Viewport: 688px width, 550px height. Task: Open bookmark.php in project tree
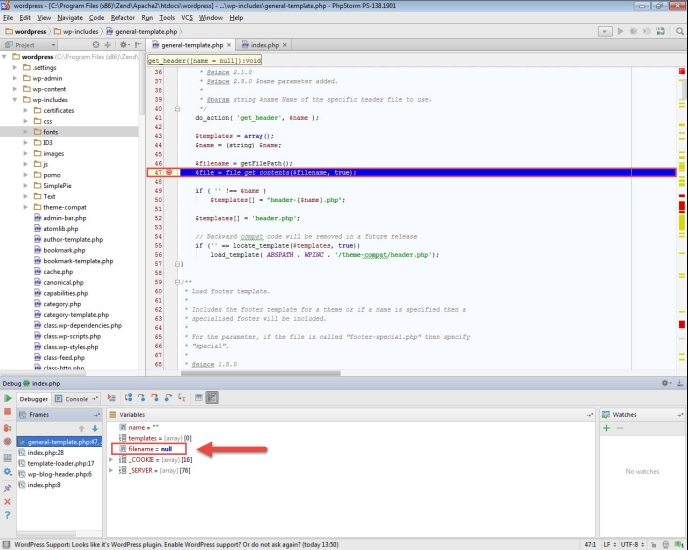64,250
